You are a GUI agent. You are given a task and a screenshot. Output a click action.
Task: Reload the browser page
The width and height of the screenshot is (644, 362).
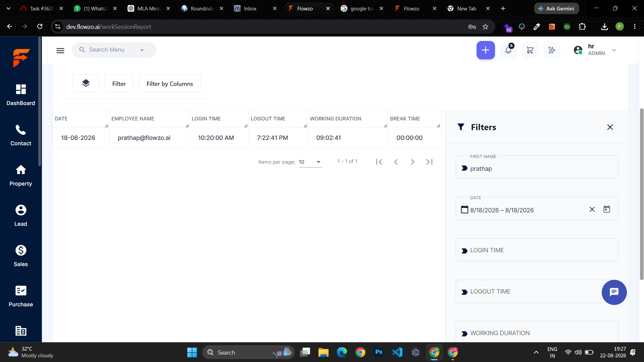pyautogui.click(x=40, y=27)
